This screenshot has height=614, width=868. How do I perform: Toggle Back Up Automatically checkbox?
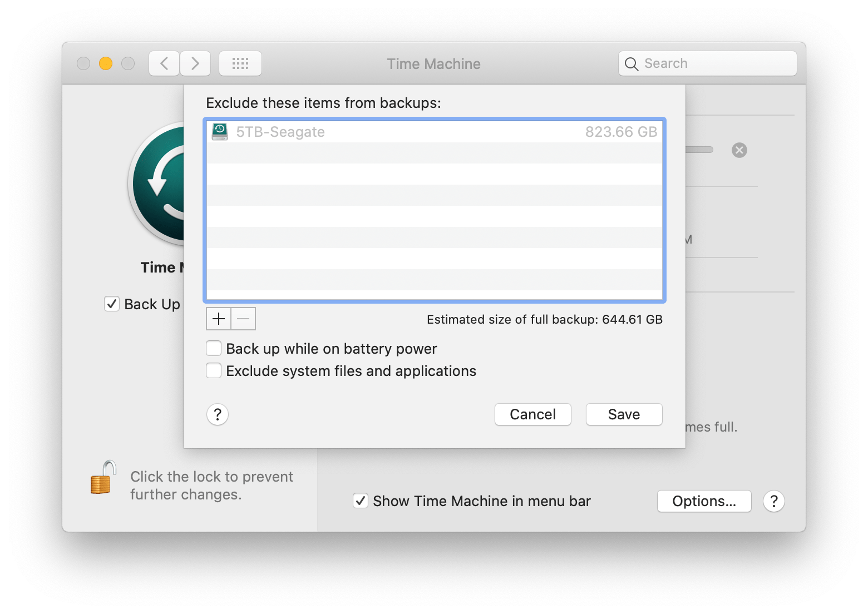[112, 304]
